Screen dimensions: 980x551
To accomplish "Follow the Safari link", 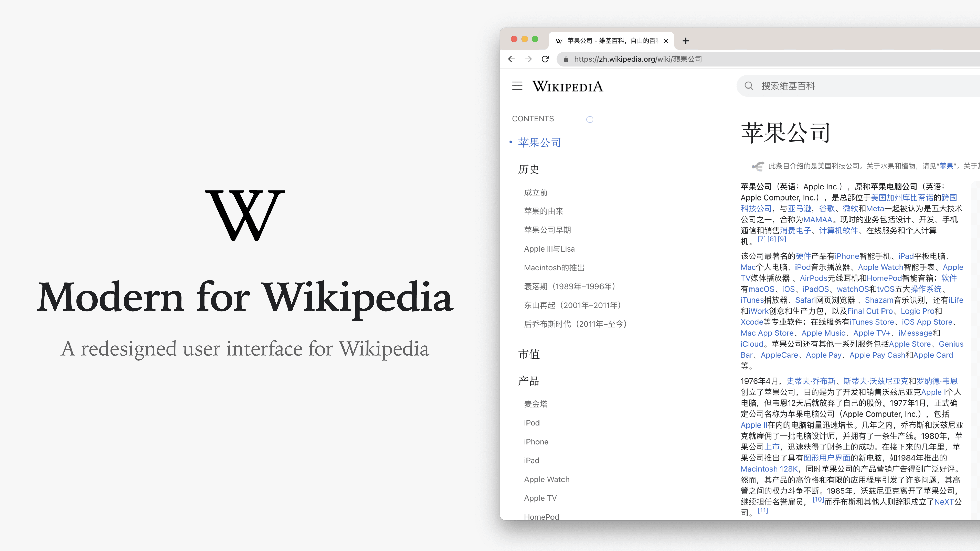I will tap(805, 300).
